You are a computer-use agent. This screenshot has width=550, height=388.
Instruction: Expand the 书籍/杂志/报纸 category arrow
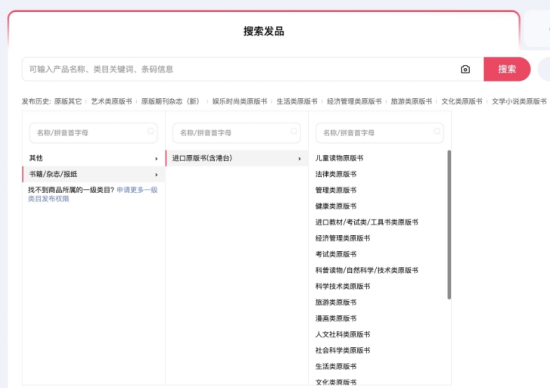156,174
